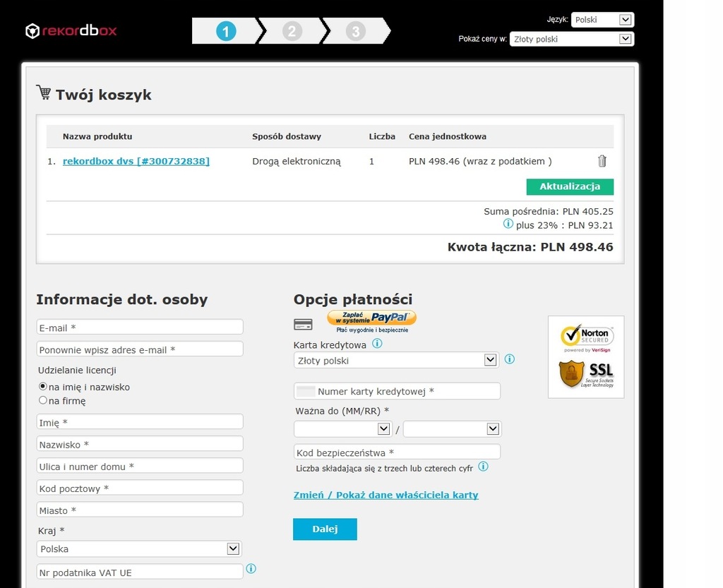Focus 'Ulica i numer domu' field

point(140,466)
